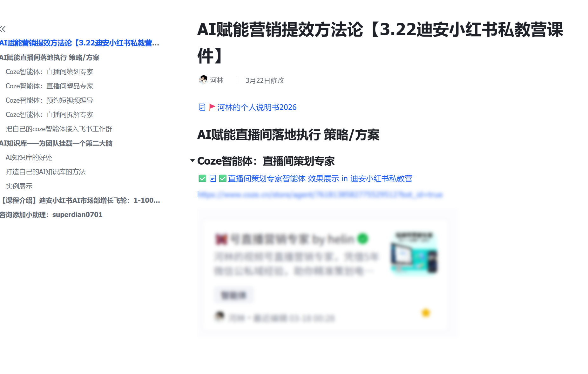Open outline item 【课程介绍】迪安小红书AI市场部增长飞轮
Image resolution: width=588 pixels, height=374 pixels.
(x=80, y=201)
